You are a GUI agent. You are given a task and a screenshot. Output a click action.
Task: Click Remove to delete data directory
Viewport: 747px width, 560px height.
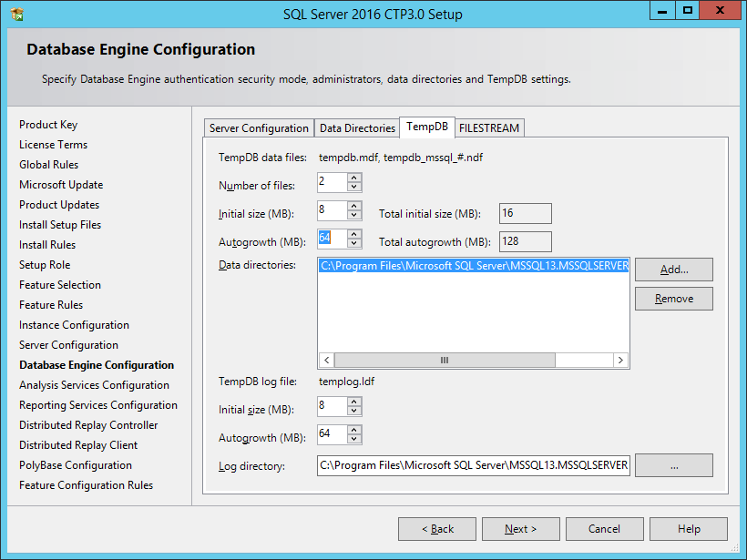pyautogui.click(x=673, y=299)
